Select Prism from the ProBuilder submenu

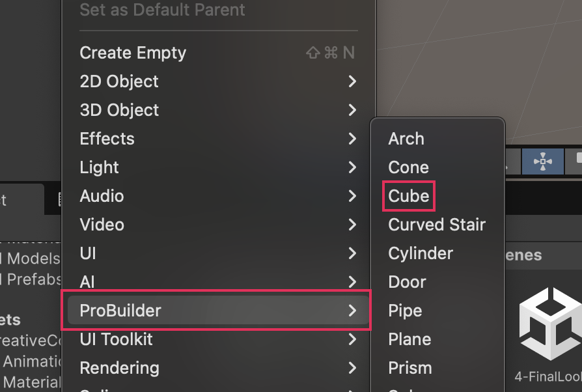coord(409,368)
